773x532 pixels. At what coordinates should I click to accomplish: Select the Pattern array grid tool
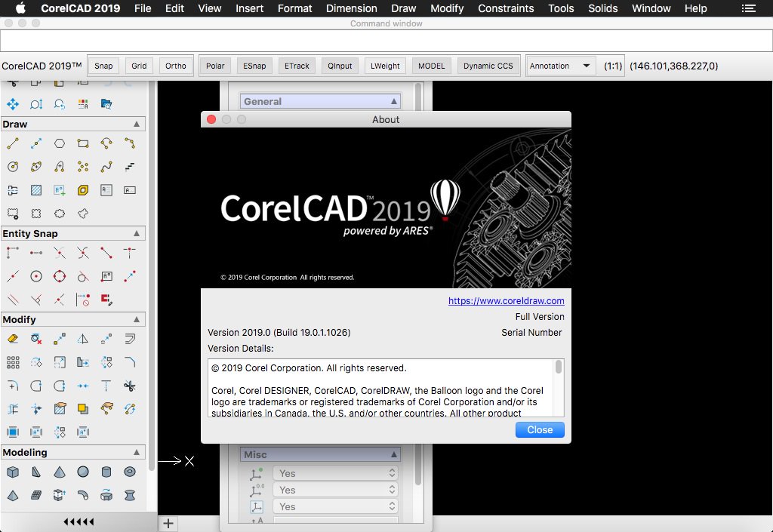point(13,362)
